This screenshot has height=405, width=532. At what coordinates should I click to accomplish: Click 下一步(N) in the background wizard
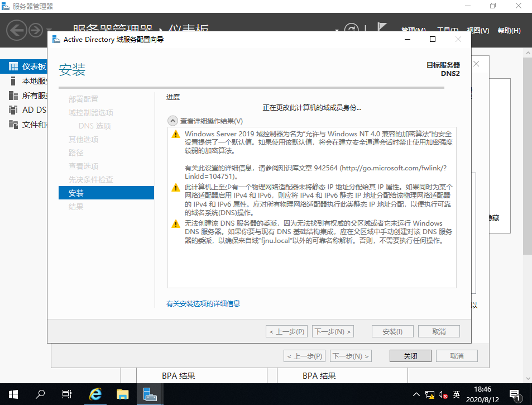click(351, 356)
